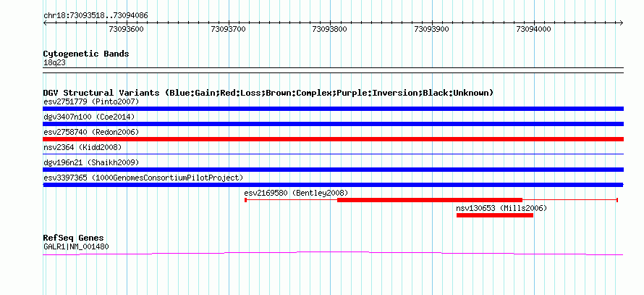644x295 pixels.
Task: Select the thin blue line under nsv2364
Action: click(333, 154)
